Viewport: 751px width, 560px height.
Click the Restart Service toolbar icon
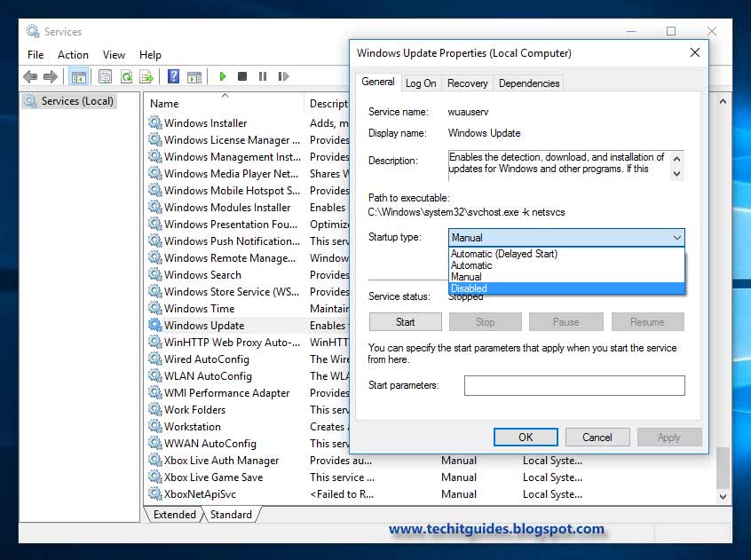click(x=283, y=76)
